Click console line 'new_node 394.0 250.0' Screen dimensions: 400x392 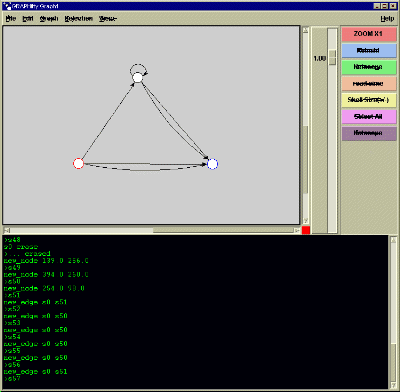coord(46,275)
